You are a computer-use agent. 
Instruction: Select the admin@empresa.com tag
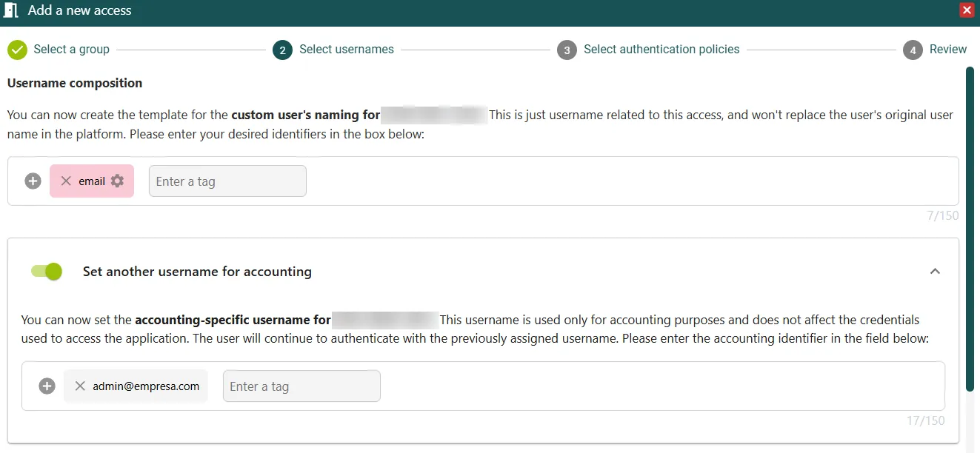(x=136, y=386)
